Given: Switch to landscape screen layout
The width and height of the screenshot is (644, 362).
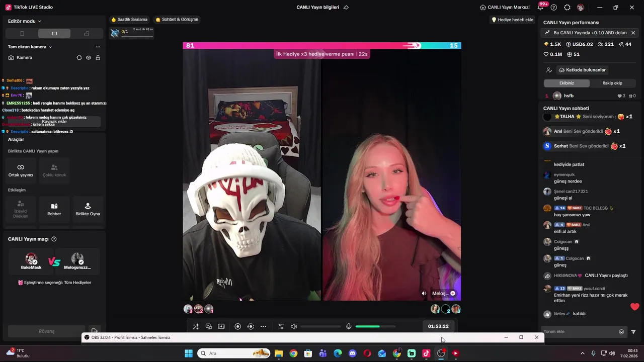Looking at the screenshot, I should pyautogui.click(x=54, y=34).
